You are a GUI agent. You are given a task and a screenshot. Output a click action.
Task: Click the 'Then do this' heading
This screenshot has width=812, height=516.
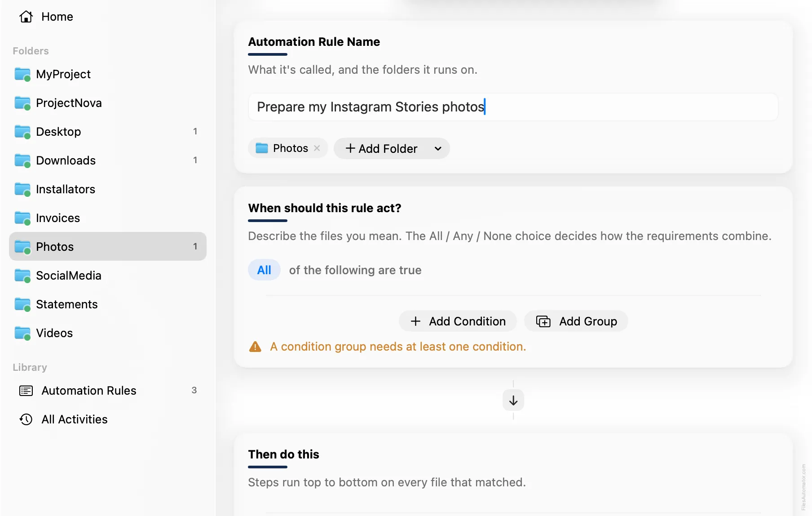(283, 454)
